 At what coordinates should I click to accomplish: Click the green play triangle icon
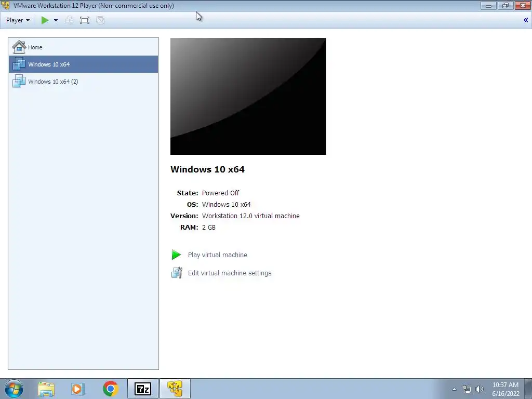coord(177,255)
